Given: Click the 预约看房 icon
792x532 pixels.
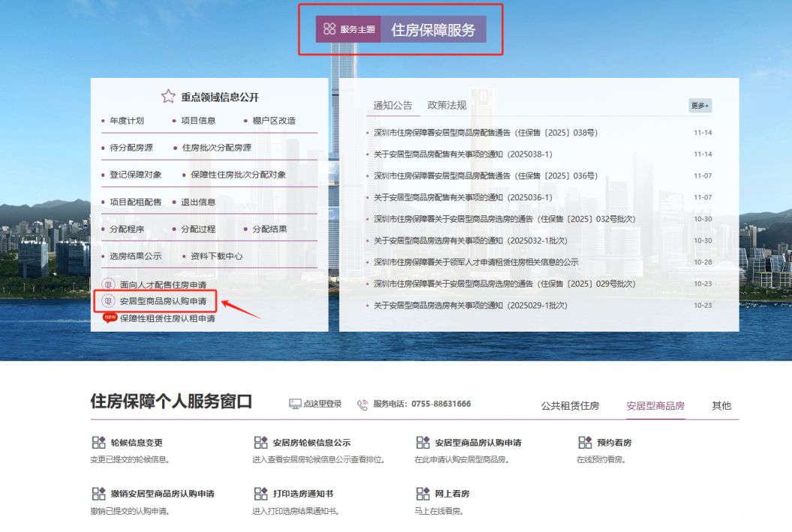Looking at the screenshot, I should [x=585, y=441].
